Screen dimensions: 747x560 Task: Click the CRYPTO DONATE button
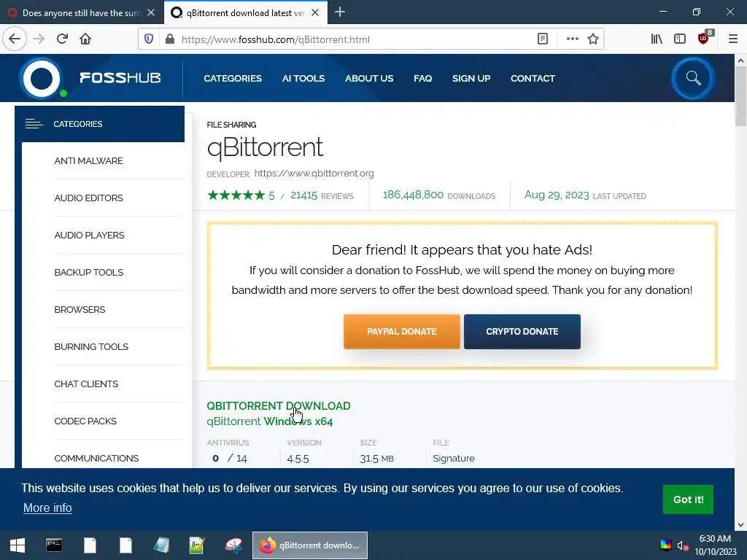(522, 332)
